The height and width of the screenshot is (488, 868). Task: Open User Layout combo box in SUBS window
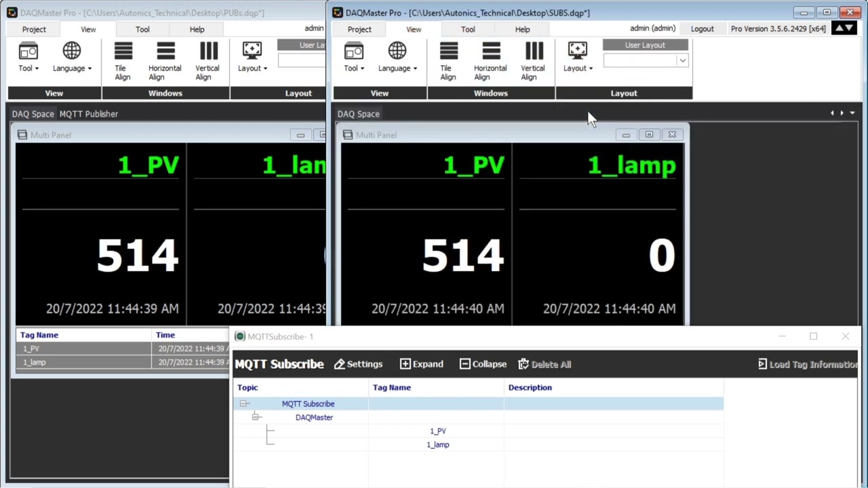pos(646,60)
